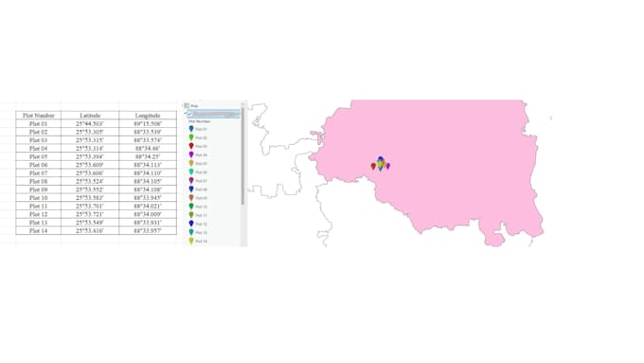Screen dimensions: 644x363
Task: Toggle the highlighted layer visibility checkbox
Action: coord(190,114)
